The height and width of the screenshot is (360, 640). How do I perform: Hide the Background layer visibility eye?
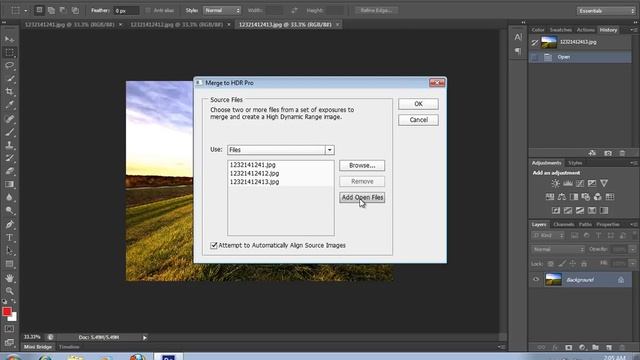point(536,280)
